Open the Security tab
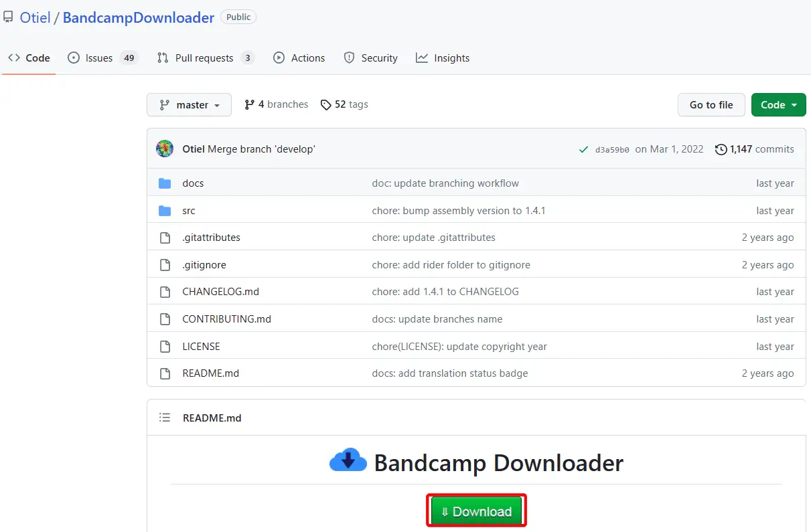This screenshot has width=811, height=532. point(370,58)
